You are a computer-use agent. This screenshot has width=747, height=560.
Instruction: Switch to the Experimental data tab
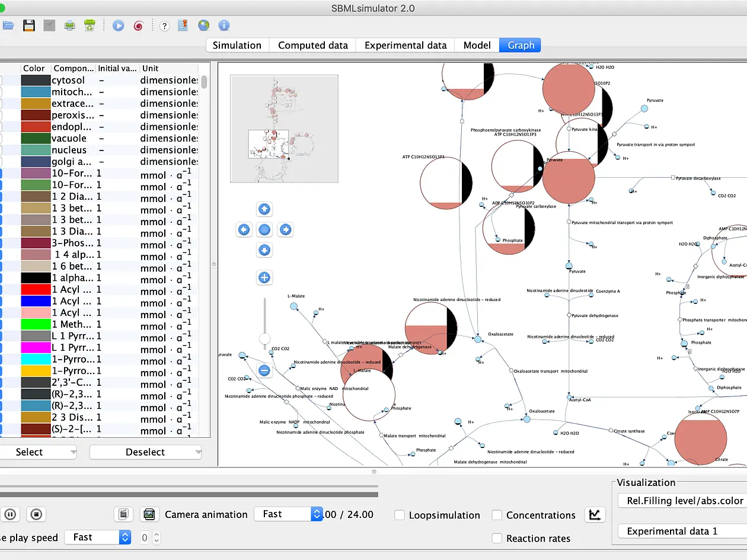[406, 45]
